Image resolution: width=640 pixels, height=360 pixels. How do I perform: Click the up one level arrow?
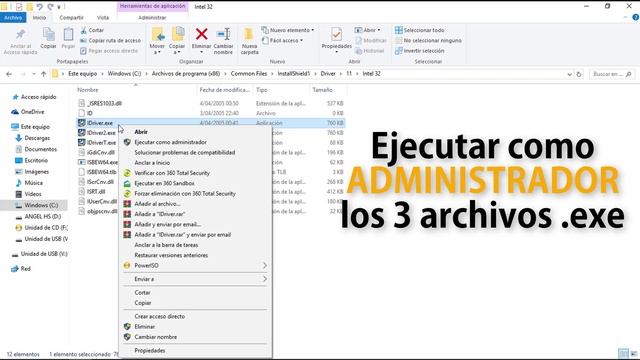tap(43, 74)
